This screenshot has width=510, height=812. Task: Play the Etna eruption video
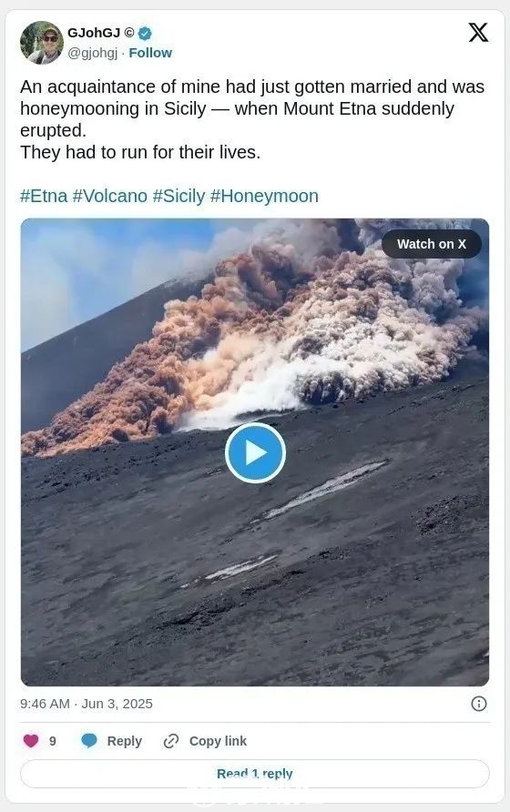point(255,452)
